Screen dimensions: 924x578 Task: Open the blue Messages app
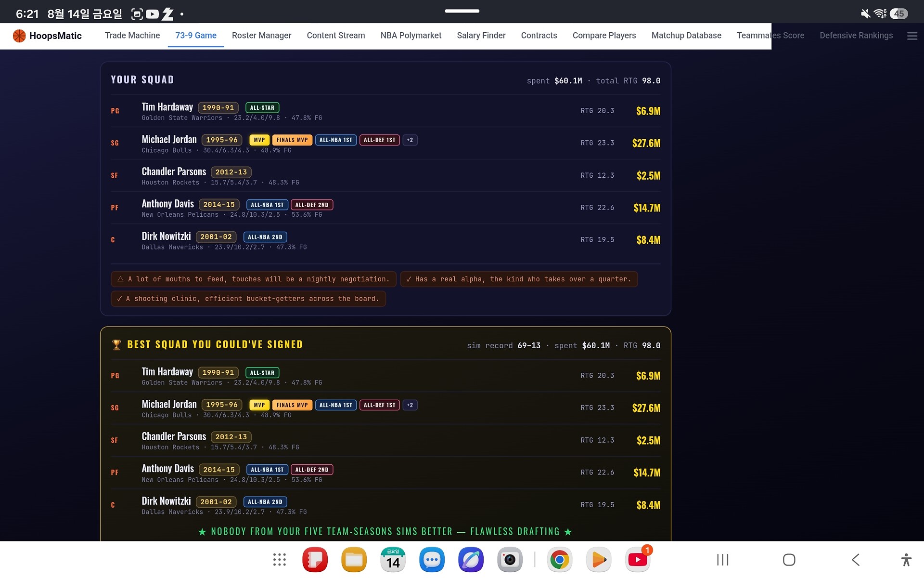432,560
